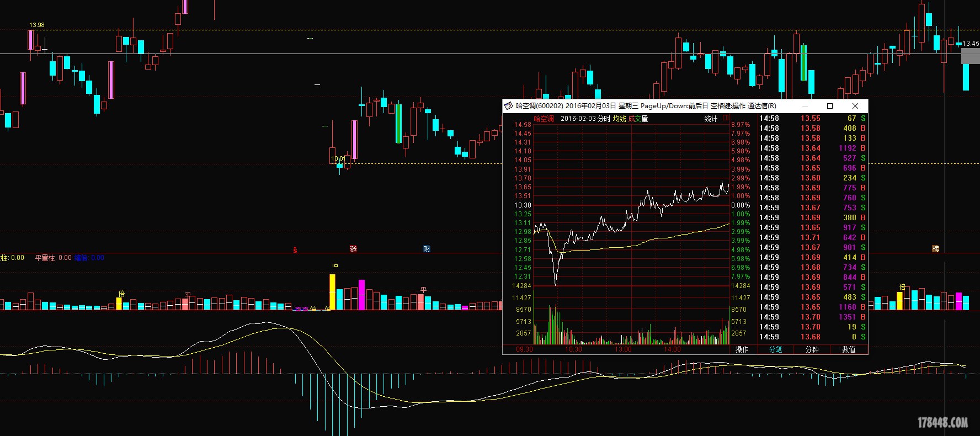Click the 13.45 price label on the chart's right edge
The image size is (980, 436).
pyautogui.click(x=971, y=43)
